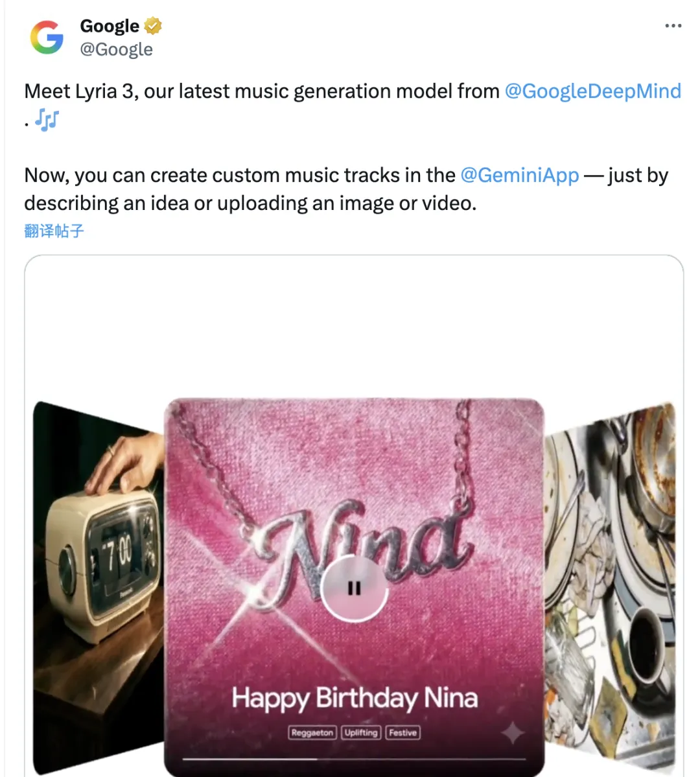The height and width of the screenshot is (777, 700).
Task: Click the Gemini sparkle icon on card
Action: pyautogui.click(x=513, y=733)
